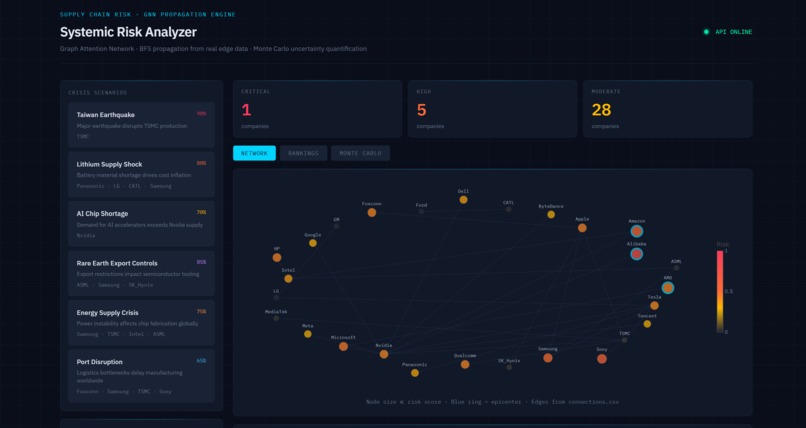Click the Amazon epicenter node
The width and height of the screenshot is (806, 428).
tap(637, 231)
